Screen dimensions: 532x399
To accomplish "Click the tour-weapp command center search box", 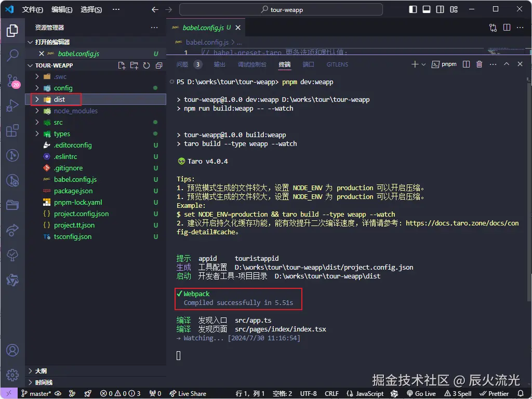I will click(281, 9).
